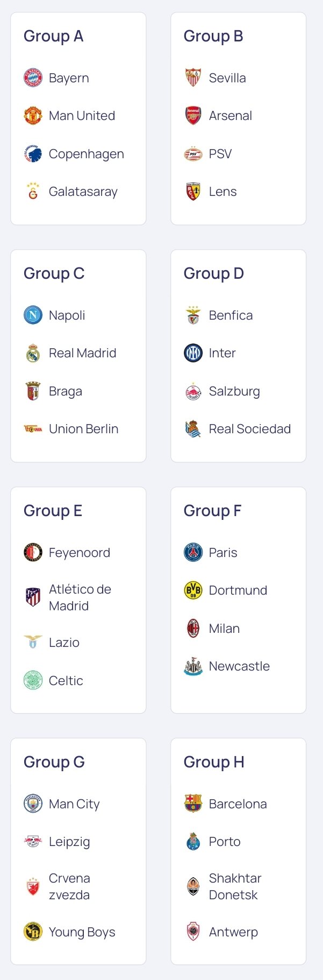Click the Barcelona crest icon
This screenshot has height=980, width=323.
(x=193, y=804)
